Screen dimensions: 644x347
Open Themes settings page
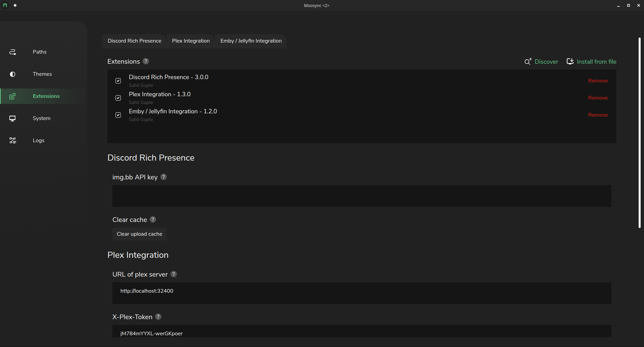coord(42,74)
